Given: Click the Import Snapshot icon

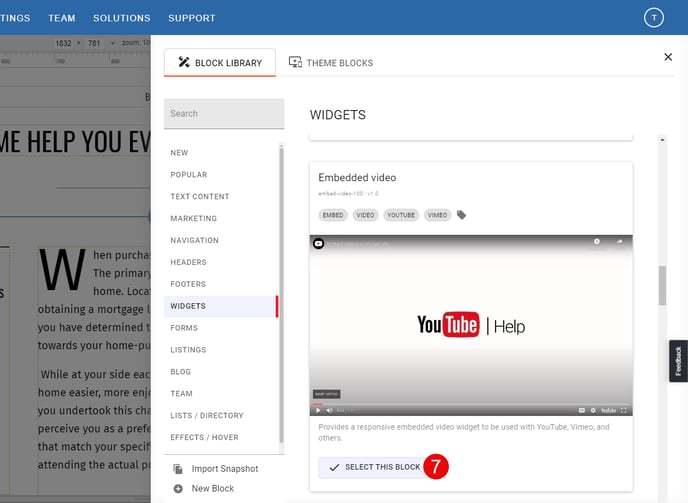Looking at the screenshot, I should click(178, 469).
